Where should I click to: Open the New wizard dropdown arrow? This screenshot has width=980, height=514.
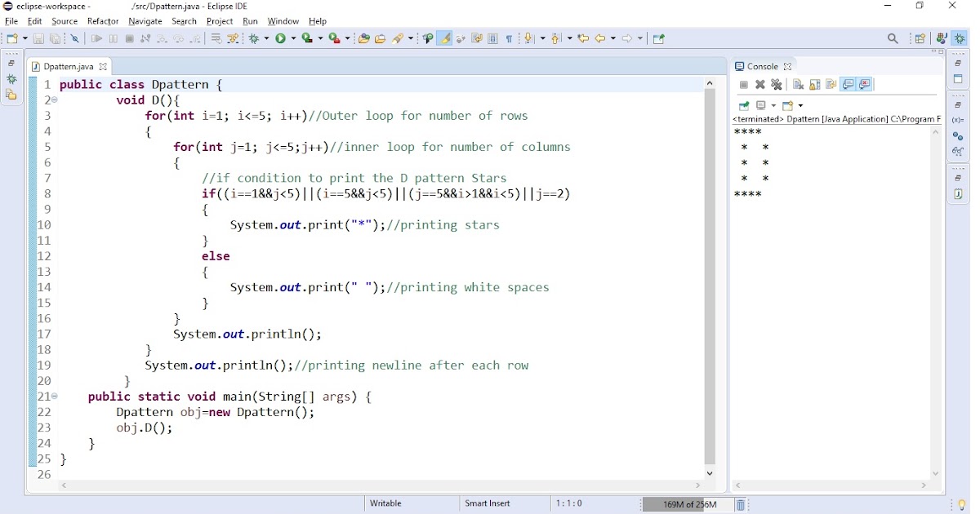tap(25, 38)
